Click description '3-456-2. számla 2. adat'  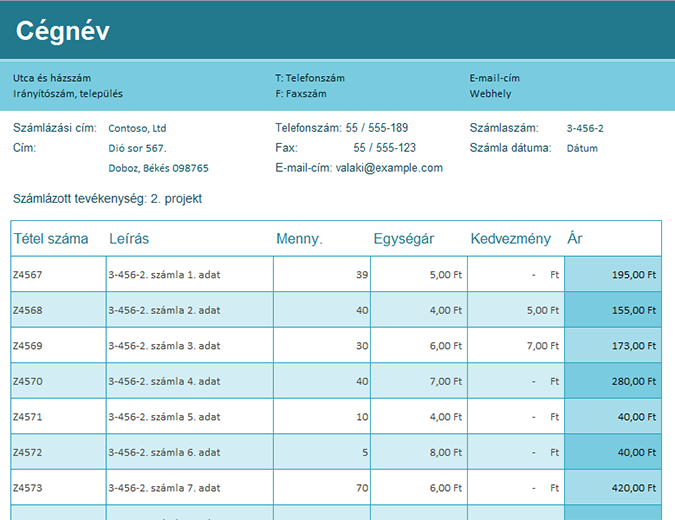[x=164, y=310]
